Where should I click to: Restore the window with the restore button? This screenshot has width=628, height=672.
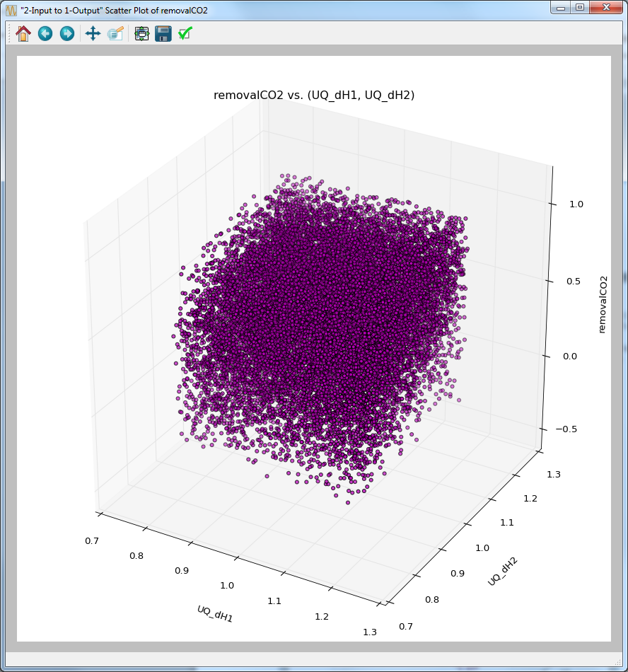[x=580, y=8]
